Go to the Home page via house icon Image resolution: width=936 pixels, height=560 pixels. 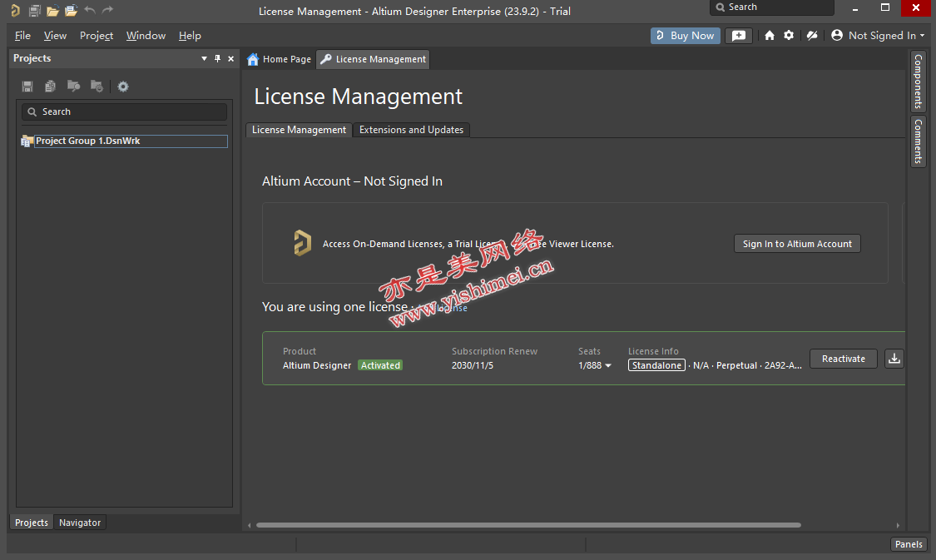[x=770, y=36]
